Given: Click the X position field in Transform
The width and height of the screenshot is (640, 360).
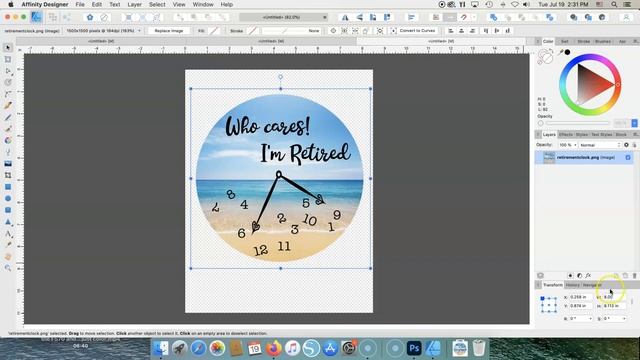Looking at the screenshot, I should coord(581,297).
